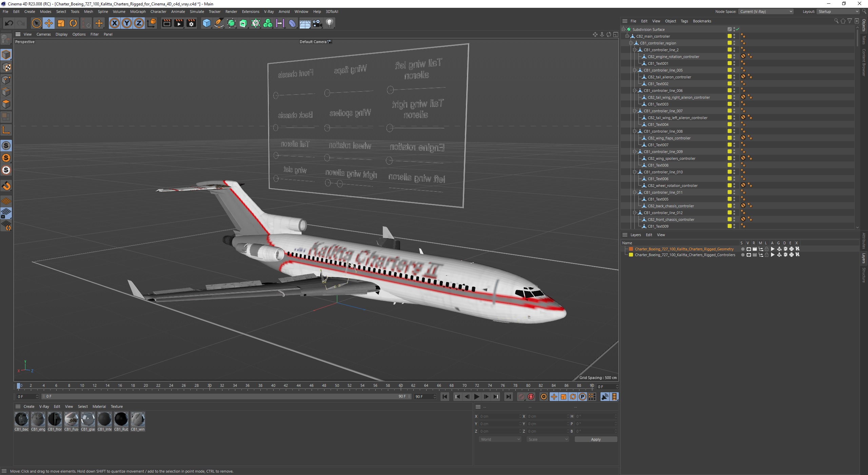Select Texture mode icon in left toolbar

(x=6, y=67)
